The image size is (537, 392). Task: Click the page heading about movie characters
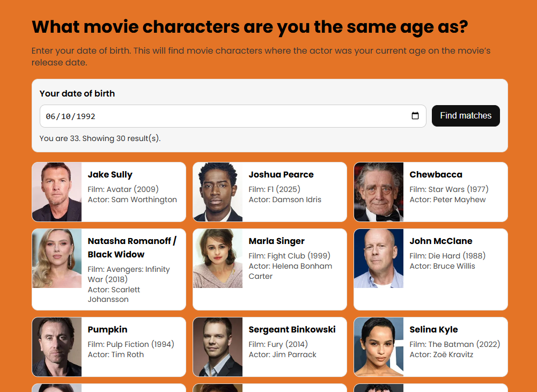click(250, 26)
